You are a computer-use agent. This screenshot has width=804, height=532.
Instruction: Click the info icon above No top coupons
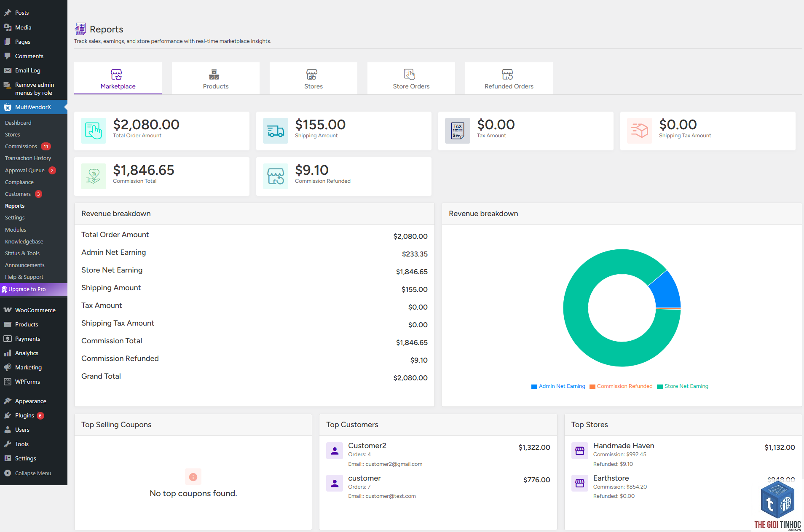pyautogui.click(x=193, y=477)
